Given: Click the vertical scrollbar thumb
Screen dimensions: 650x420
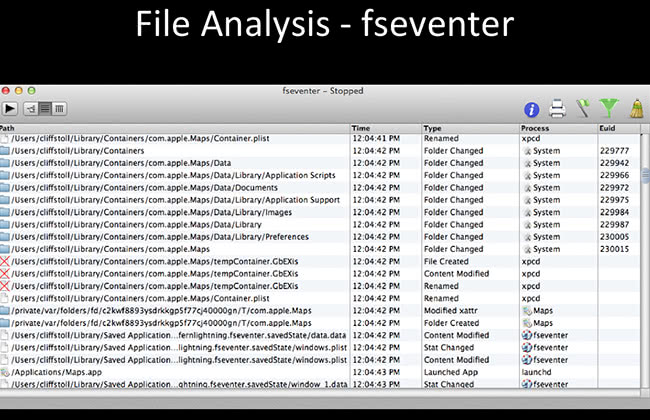Looking at the screenshot, I should (646, 175).
